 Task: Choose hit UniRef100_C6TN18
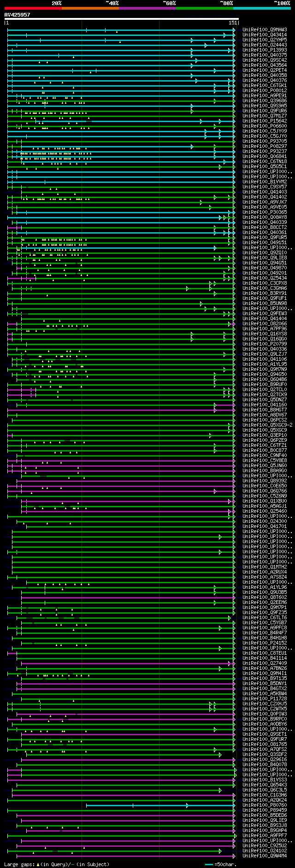click(265, 161)
